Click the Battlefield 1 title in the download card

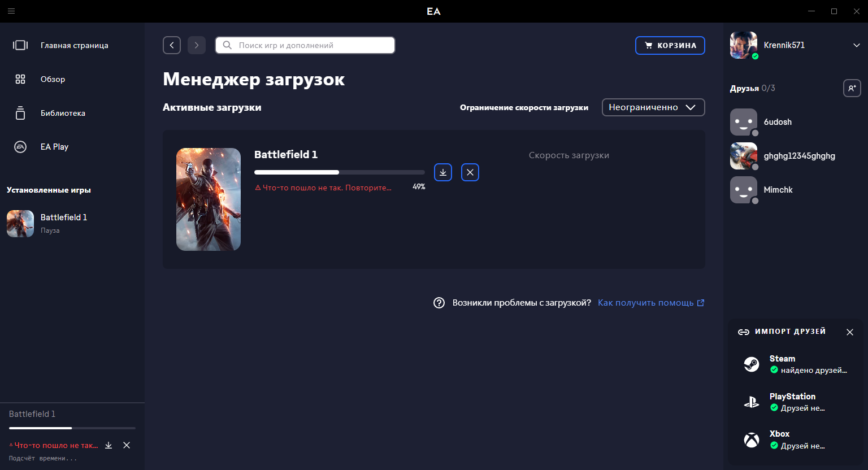point(286,154)
